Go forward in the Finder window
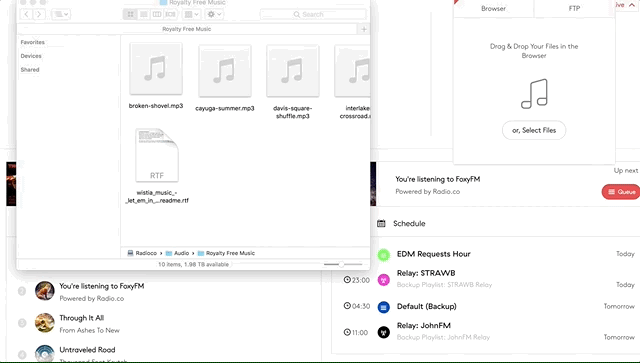This screenshot has width=640, height=363. [x=39, y=14]
